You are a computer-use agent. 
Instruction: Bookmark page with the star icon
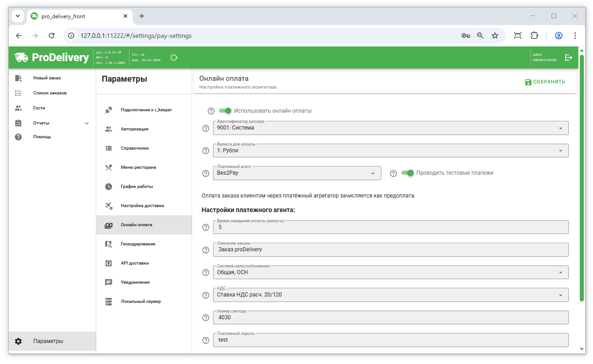[x=494, y=36]
